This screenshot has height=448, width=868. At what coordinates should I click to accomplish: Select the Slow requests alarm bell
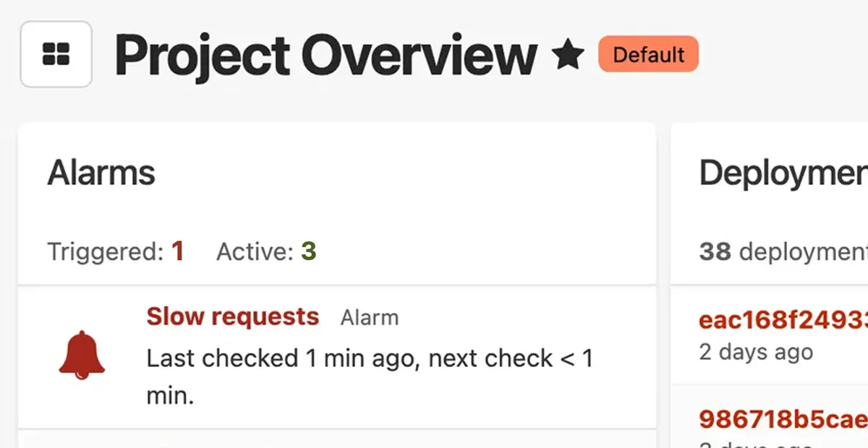coord(81,354)
